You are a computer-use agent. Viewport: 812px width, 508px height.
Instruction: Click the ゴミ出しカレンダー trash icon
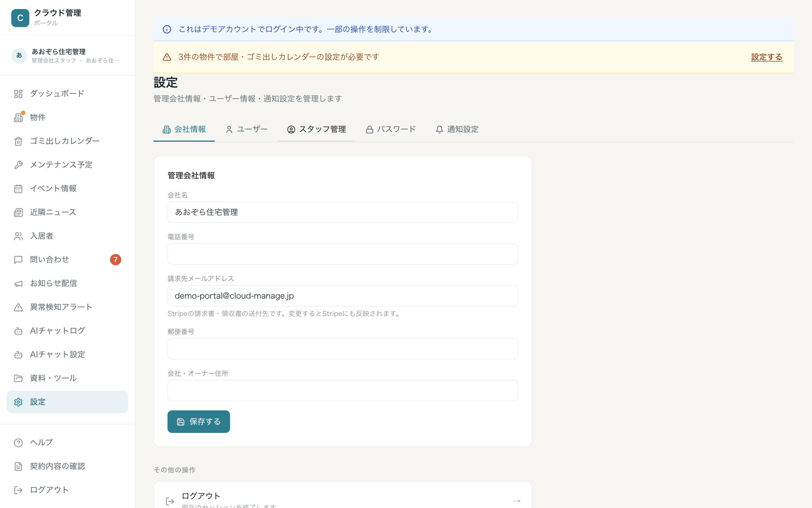(18, 141)
